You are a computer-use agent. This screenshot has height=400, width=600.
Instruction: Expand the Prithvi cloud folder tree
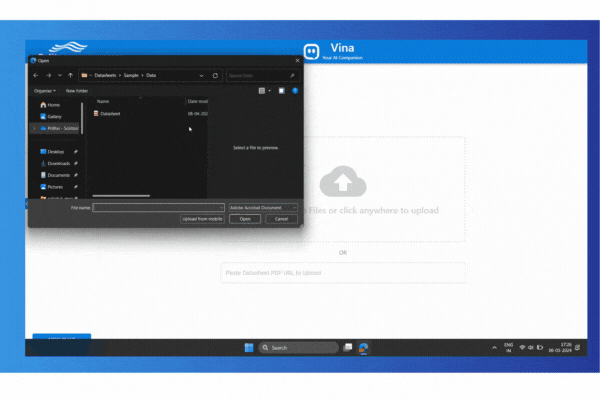35,128
